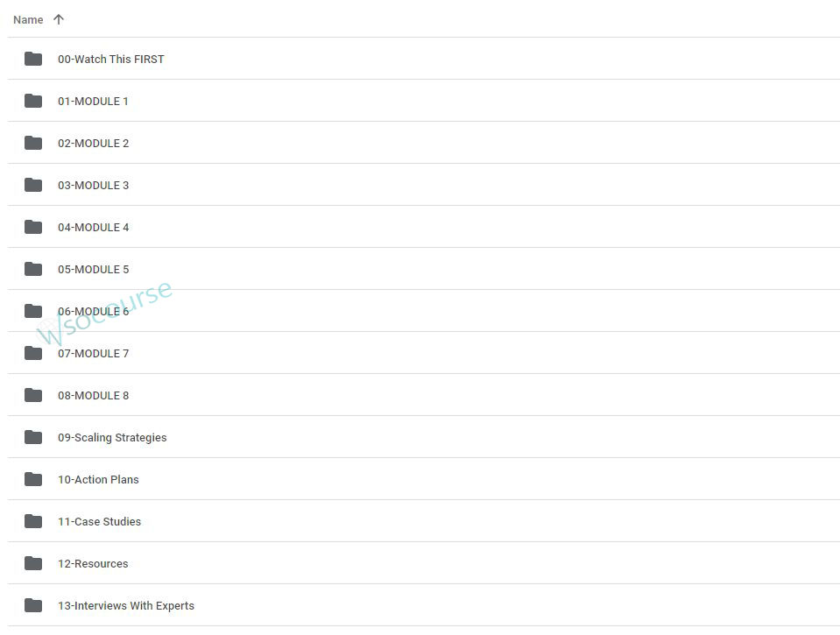Click the folder icon beside 00-Watch This FIRST
The image size is (840, 635).
coord(33,59)
